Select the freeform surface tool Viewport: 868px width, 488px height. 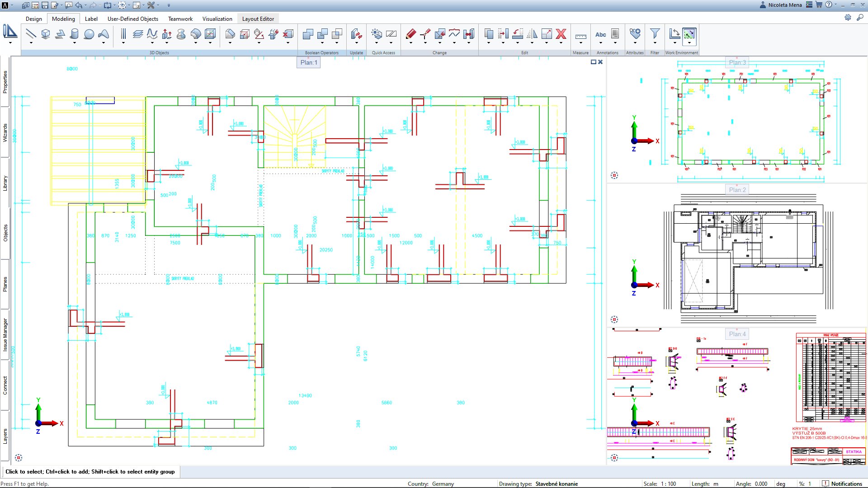[x=104, y=34]
